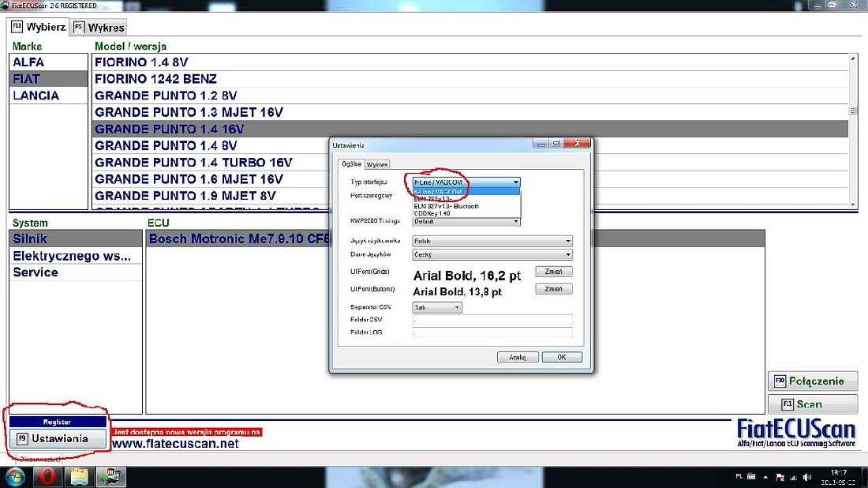
Task: Click the new version available notice
Action: (x=187, y=431)
